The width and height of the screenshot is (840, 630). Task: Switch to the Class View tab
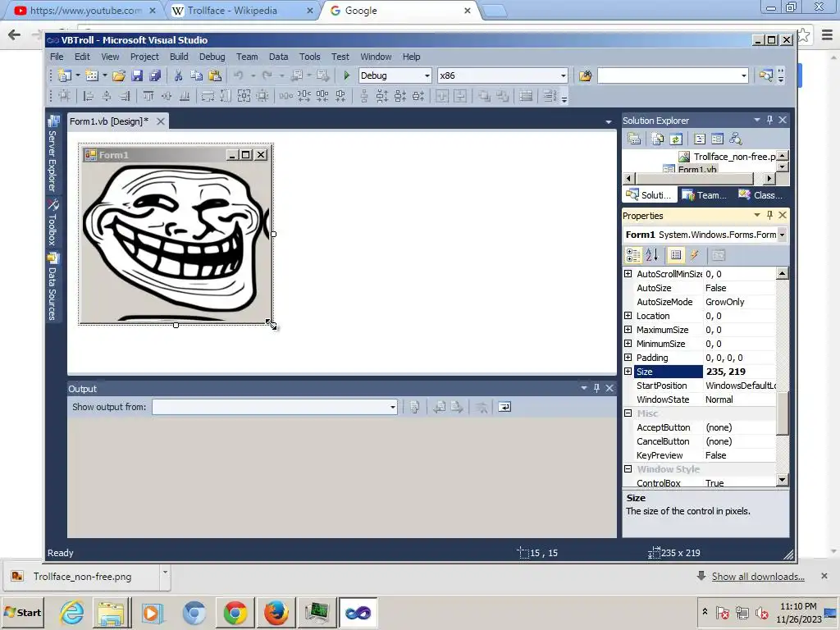760,195
